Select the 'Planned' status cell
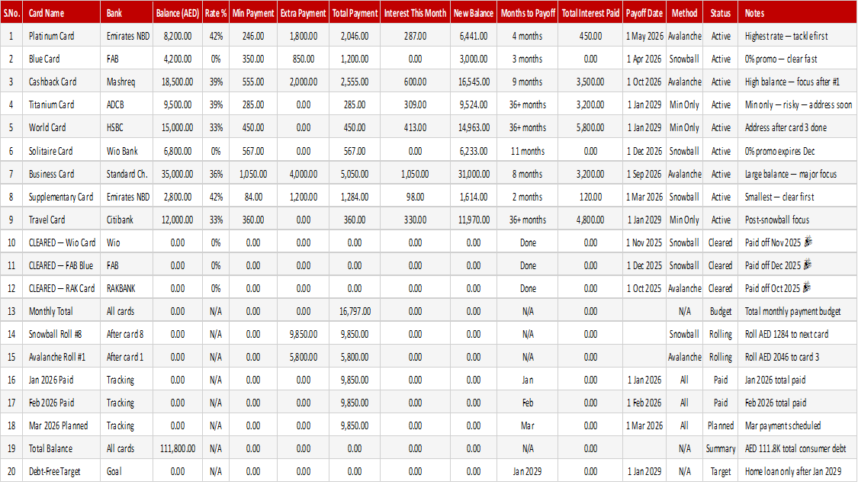This screenshot has width=858, height=504. click(720, 425)
